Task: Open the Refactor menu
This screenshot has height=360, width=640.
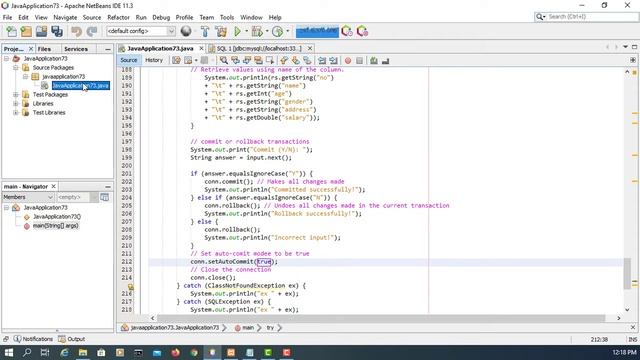Action: point(118,18)
